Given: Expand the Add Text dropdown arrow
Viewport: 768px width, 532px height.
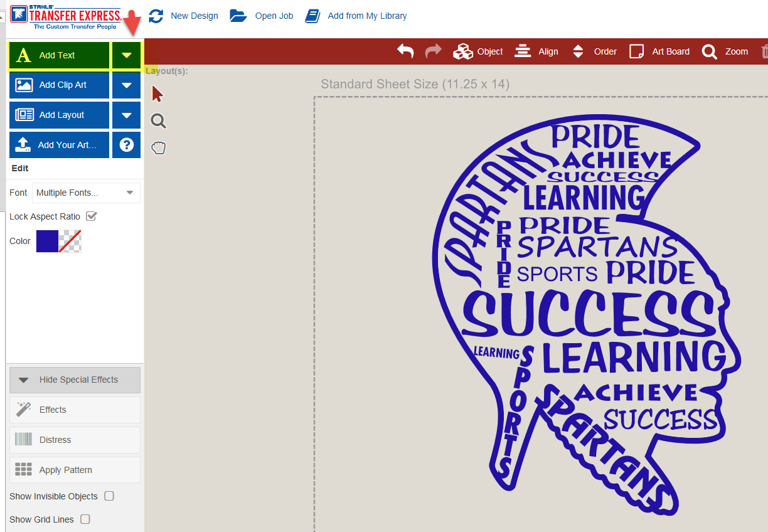Looking at the screenshot, I should coord(126,55).
